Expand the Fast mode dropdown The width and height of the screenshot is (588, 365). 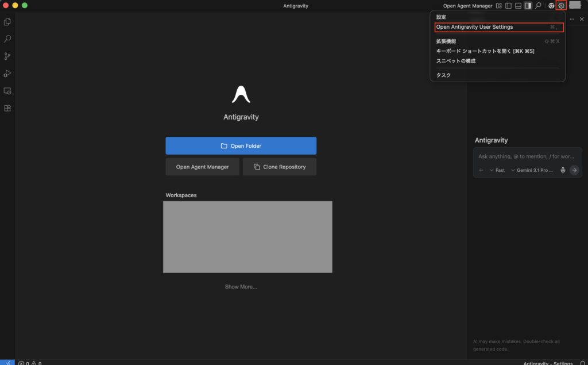[x=497, y=170]
